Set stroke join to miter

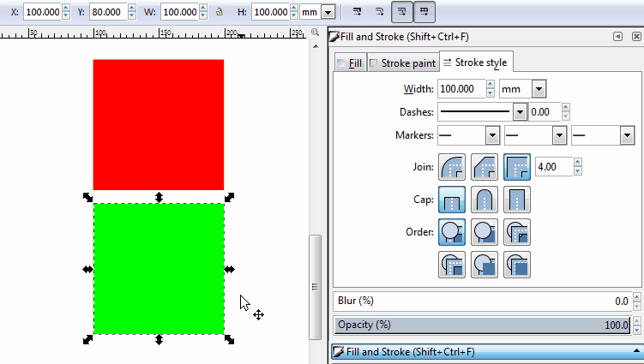pos(517,166)
